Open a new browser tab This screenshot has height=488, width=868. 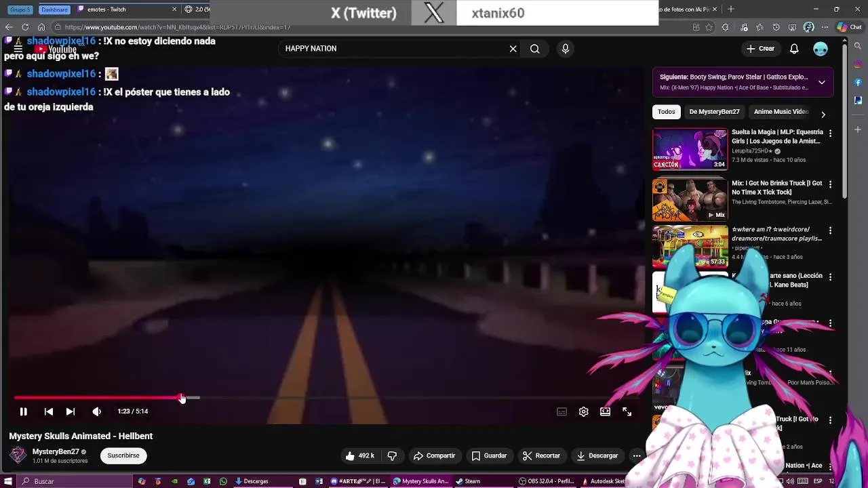[x=731, y=9]
